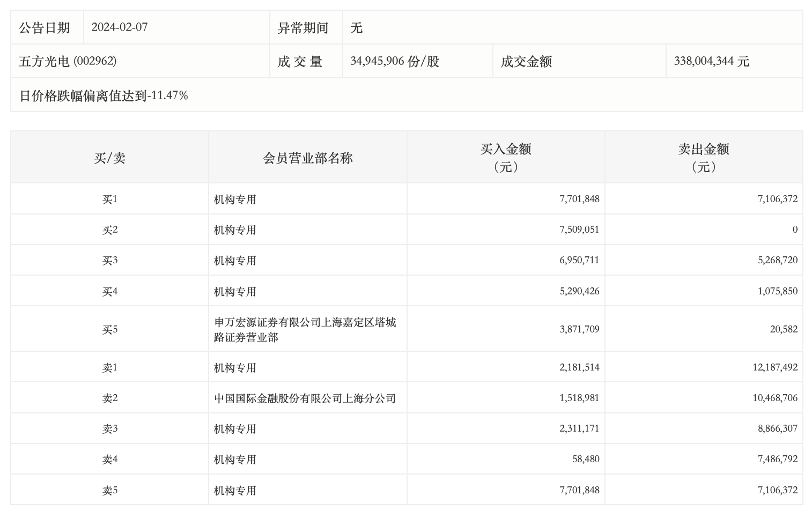The image size is (812, 518).
Task: Select 中国国际金融股份有限公司上海分公司 branch name
Action: coord(305,398)
